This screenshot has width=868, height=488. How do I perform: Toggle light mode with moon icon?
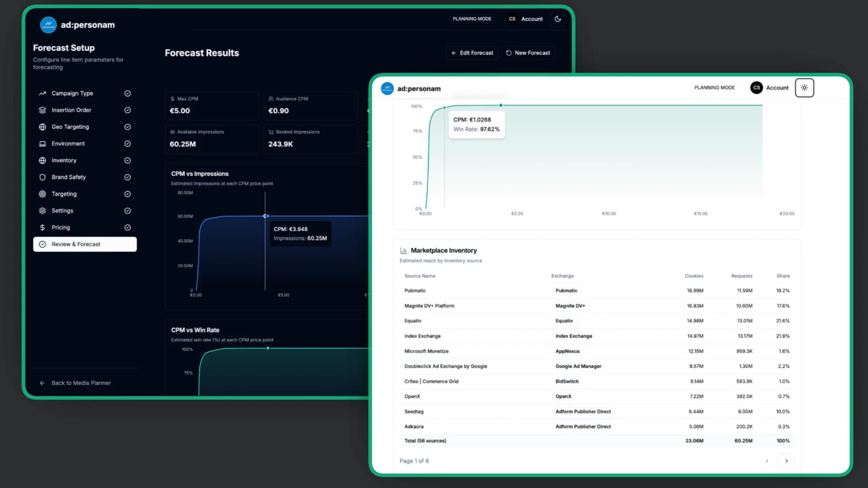(x=558, y=19)
